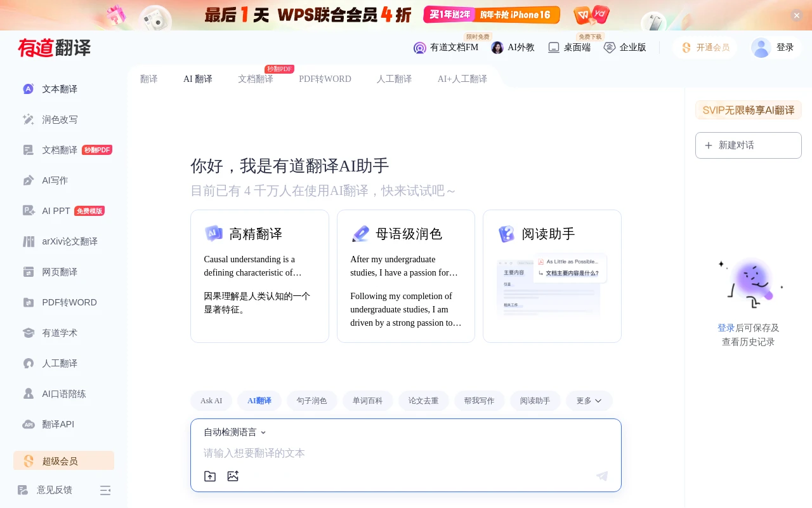Start a 新建对话 conversation
This screenshot has width=812, height=508.
click(749, 145)
